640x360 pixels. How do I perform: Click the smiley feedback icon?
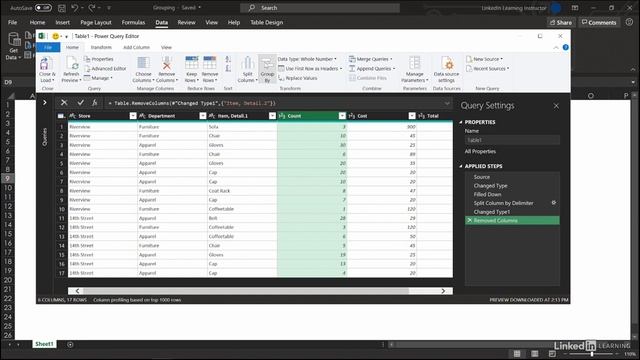click(56, 36)
